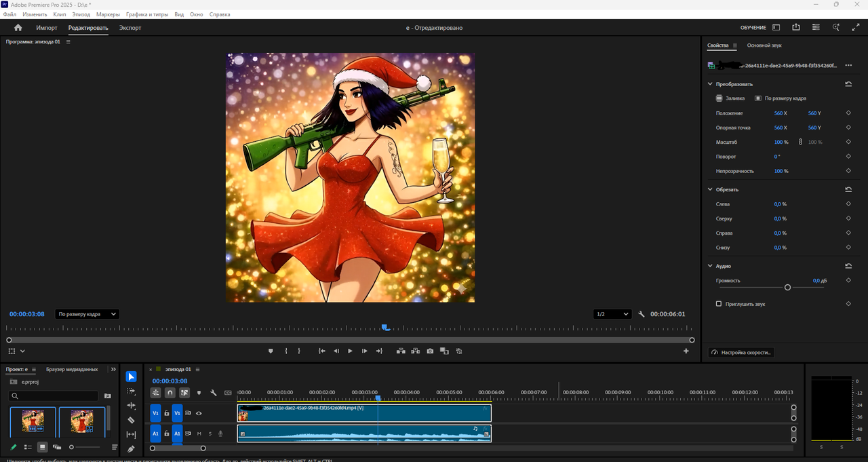Click Настройка скорости button
The width and height of the screenshot is (868, 462).
741,352
